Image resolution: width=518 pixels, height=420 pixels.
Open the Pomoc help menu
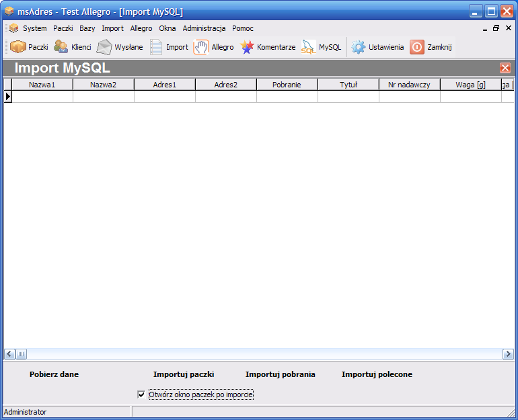tap(242, 28)
